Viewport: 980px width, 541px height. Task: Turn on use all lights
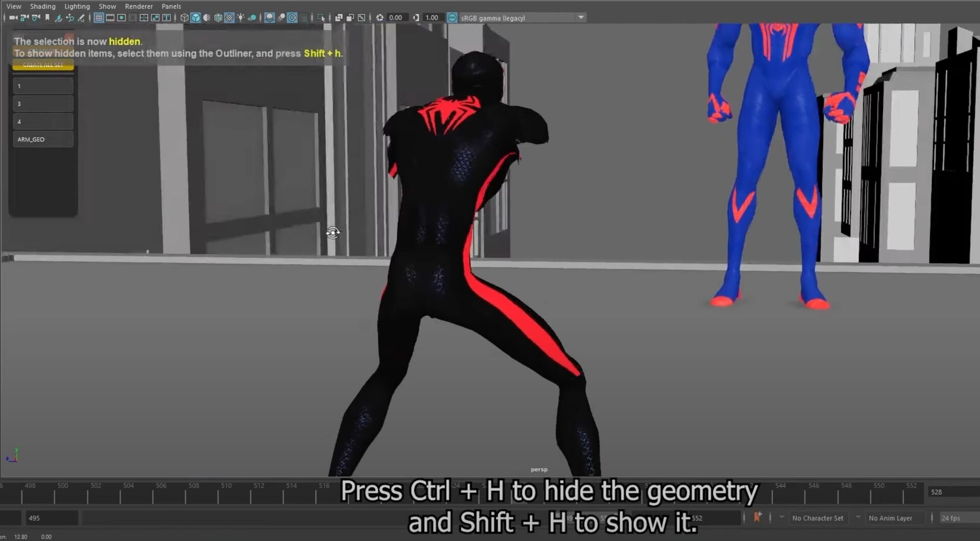(240, 18)
